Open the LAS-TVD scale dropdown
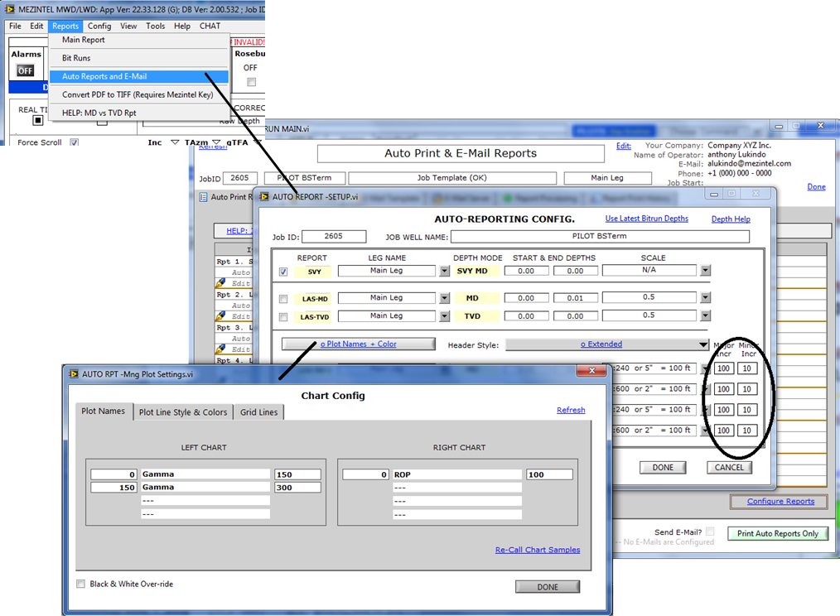The image size is (840, 616). pyautogui.click(x=706, y=315)
